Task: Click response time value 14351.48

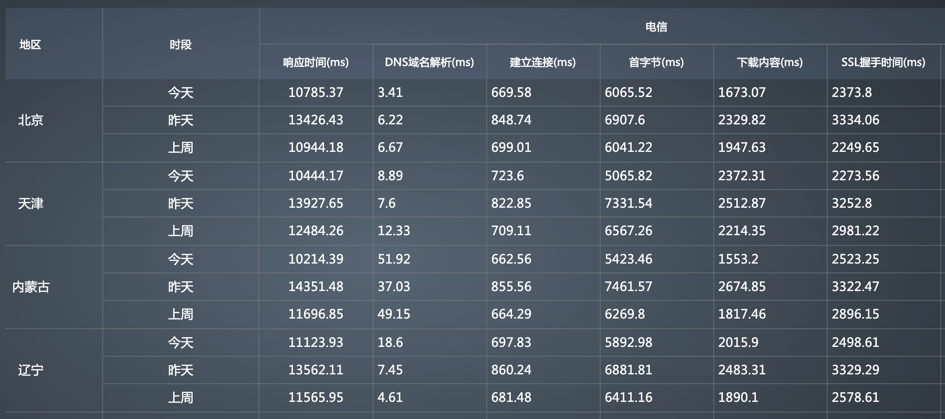Action: (x=316, y=286)
